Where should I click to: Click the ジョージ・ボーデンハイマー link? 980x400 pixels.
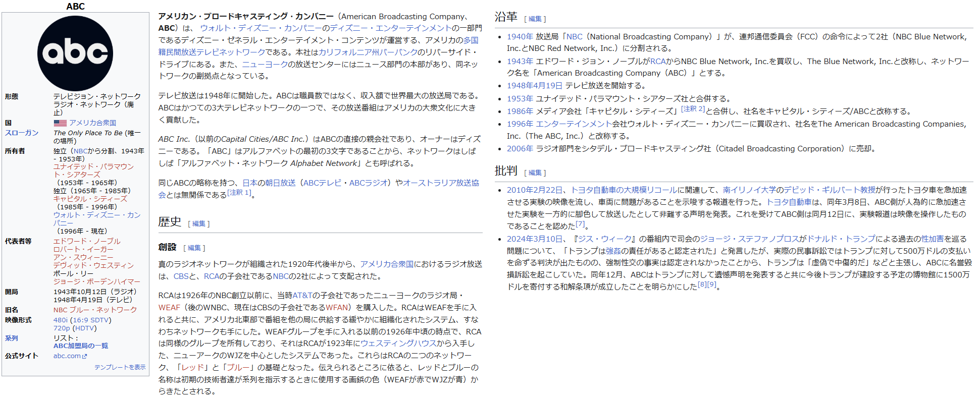97,281
